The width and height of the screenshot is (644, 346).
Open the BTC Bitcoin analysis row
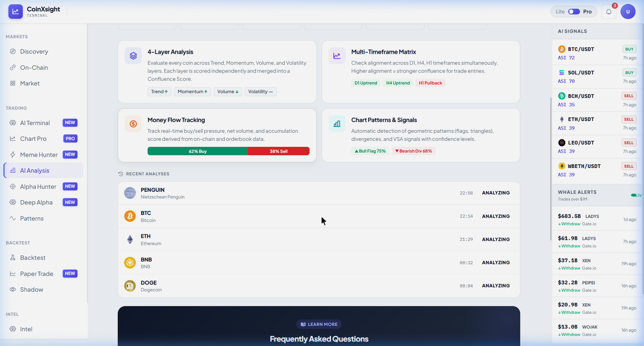pyautogui.click(x=319, y=216)
